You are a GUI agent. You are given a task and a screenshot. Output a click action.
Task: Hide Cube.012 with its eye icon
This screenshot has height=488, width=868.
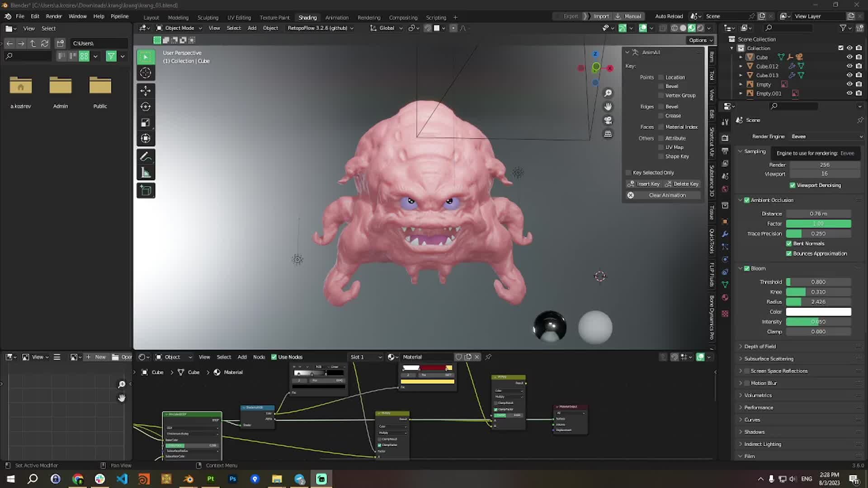849,66
